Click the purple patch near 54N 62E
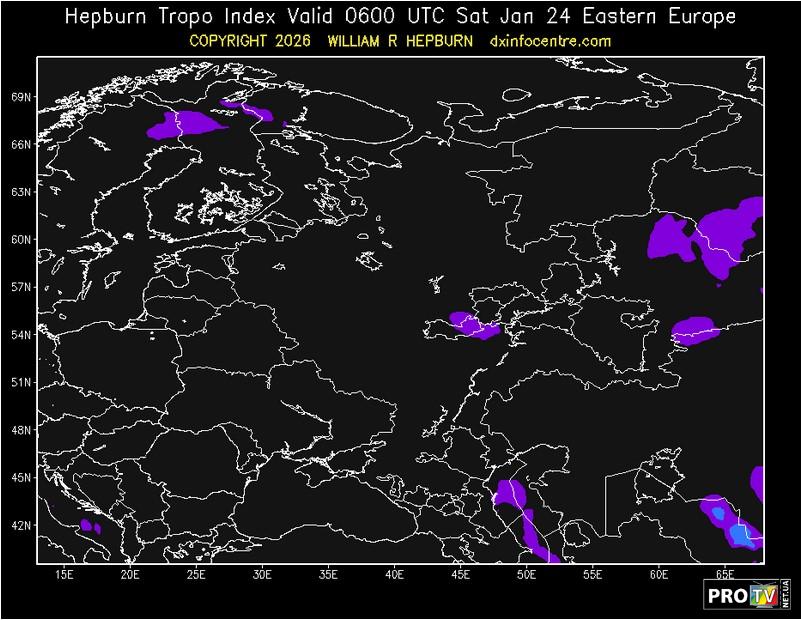The width and height of the screenshot is (801, 620). tap(695, 330)
